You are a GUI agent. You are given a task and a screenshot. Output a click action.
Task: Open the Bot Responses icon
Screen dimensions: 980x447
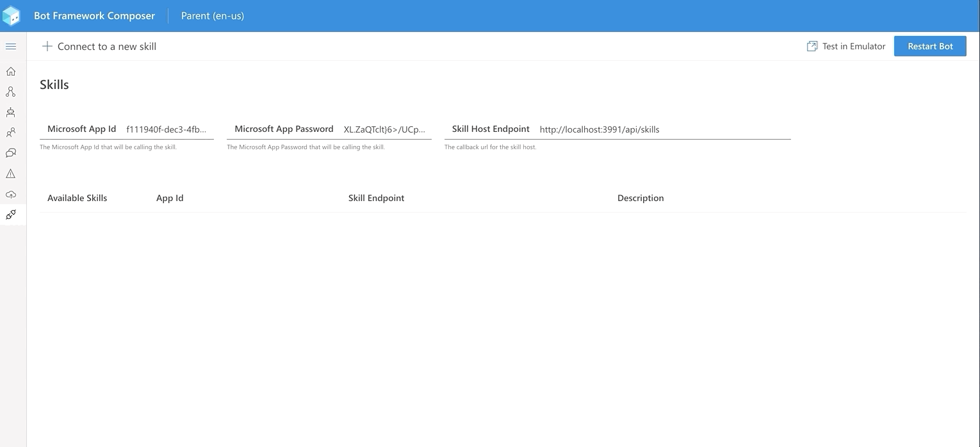tap(11, 112)
